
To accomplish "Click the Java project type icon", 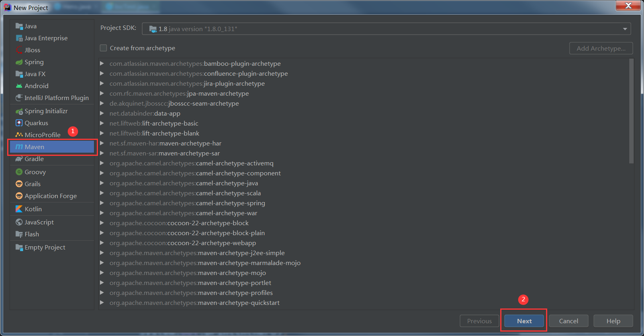I will (x=19, y=26).
